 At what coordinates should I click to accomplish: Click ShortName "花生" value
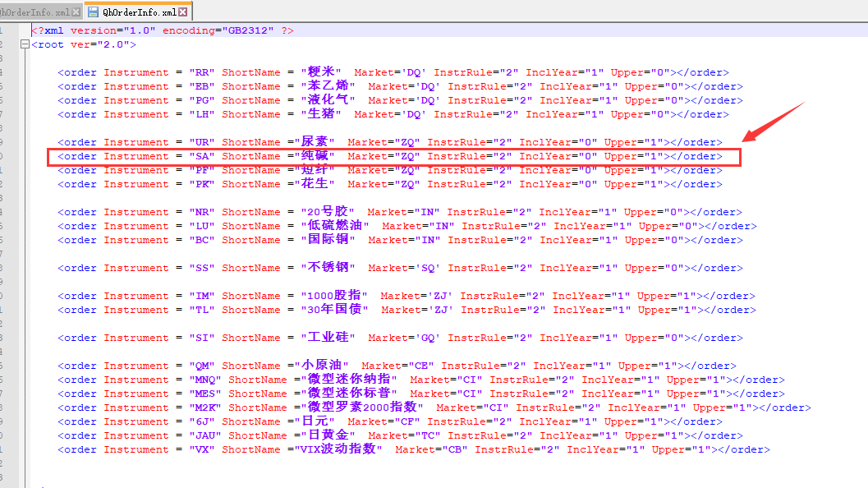coord(315,183)
